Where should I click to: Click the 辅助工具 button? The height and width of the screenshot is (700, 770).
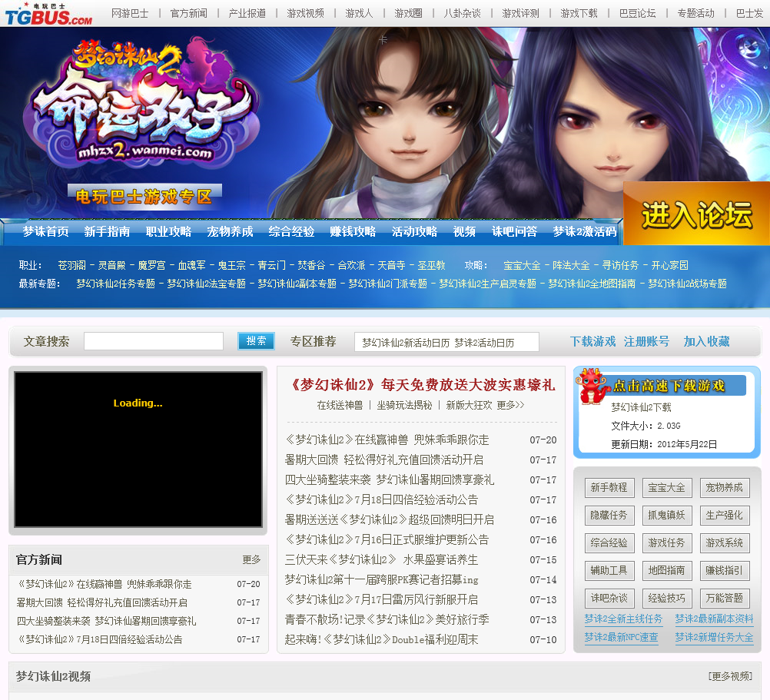pos(609,570)
